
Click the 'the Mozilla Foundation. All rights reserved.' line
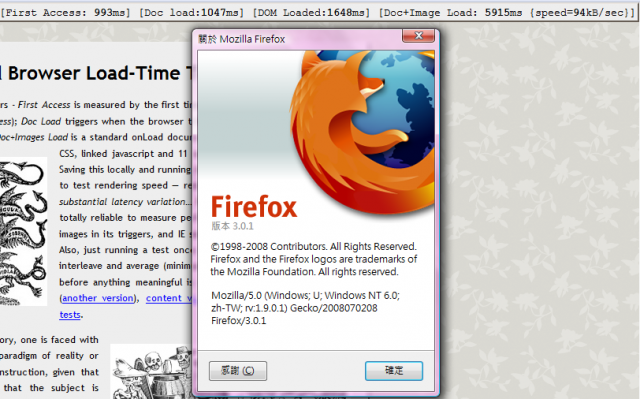click(x=304, y=272)
